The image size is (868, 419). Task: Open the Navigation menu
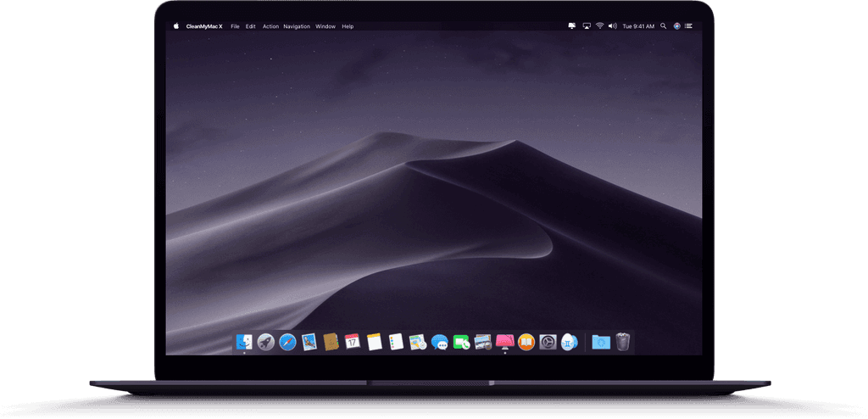pos(297,26)
